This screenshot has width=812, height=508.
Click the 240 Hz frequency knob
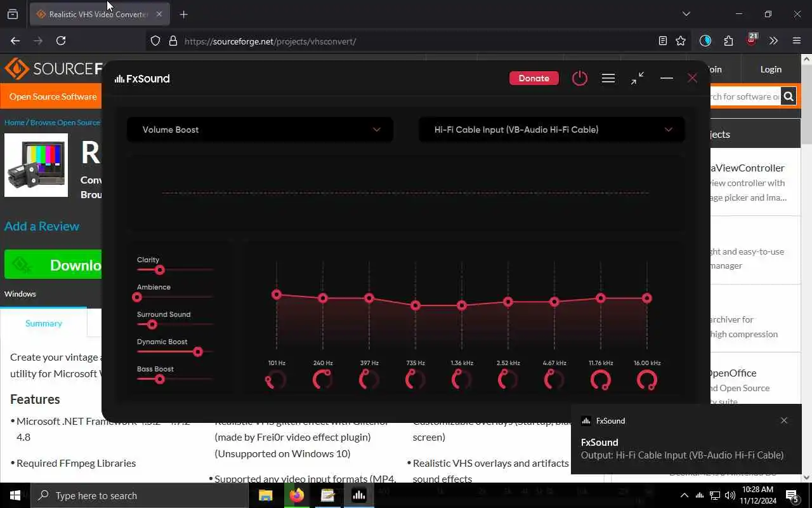323,380
